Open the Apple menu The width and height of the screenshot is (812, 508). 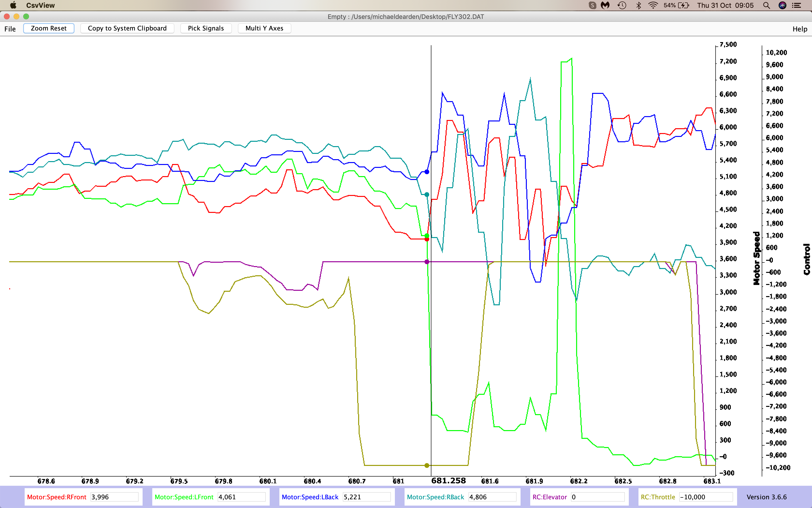13,5
